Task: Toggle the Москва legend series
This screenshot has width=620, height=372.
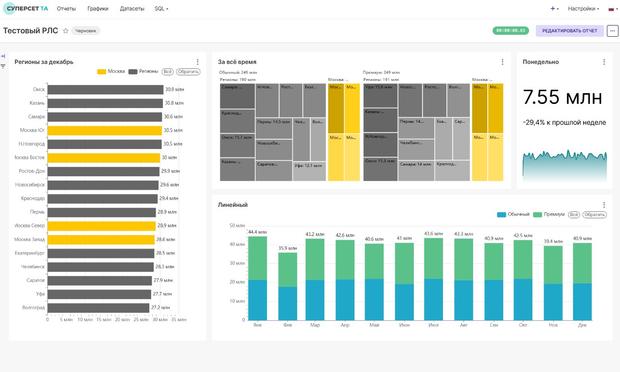Action: (111, 72)
